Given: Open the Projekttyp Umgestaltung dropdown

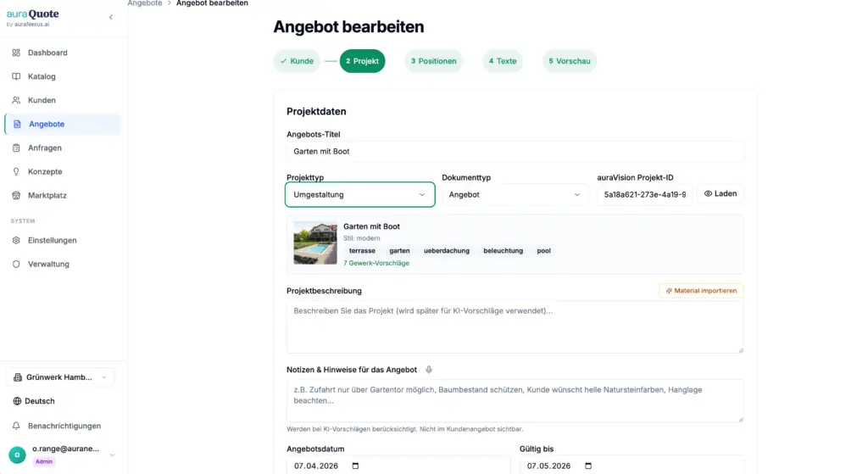Looking at the screenshot, I should [x=359, y=194].
